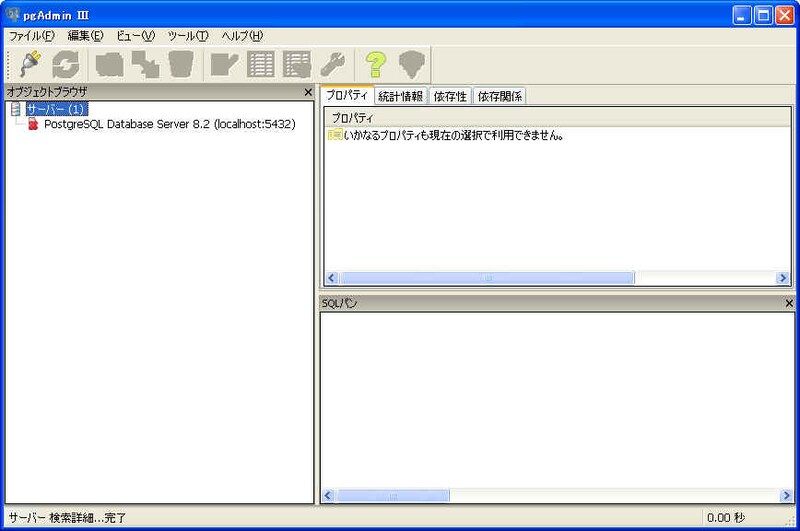Click left arrow of properties horizontal scrollbar
The height and width of the screenshot is (531, 800).
[x=332, y=277]
